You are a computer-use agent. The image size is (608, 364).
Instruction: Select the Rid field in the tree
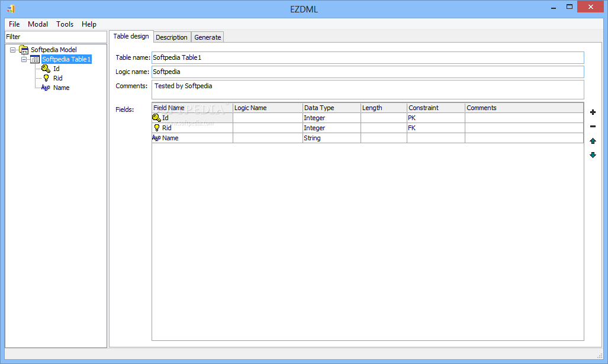click(58, 78)
